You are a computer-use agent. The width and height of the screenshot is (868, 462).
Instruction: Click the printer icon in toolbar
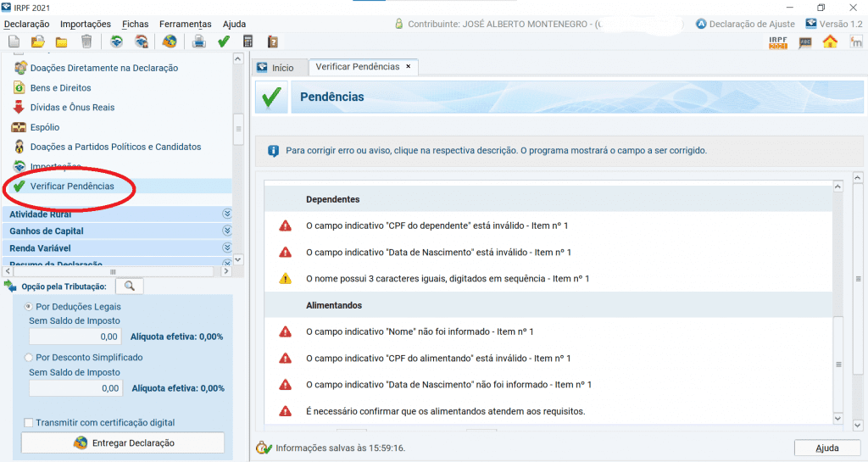[x=198, y=42]
